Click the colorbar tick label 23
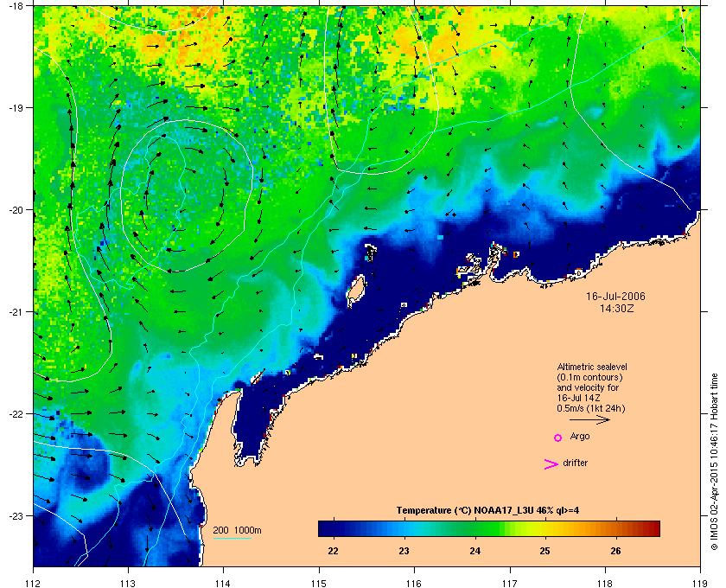 point(404,551)
